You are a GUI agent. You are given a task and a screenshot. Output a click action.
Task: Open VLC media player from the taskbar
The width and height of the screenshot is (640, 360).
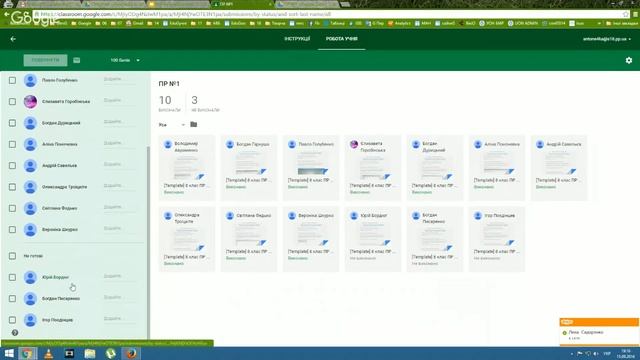pyautogui.click(x=48, y=353)
